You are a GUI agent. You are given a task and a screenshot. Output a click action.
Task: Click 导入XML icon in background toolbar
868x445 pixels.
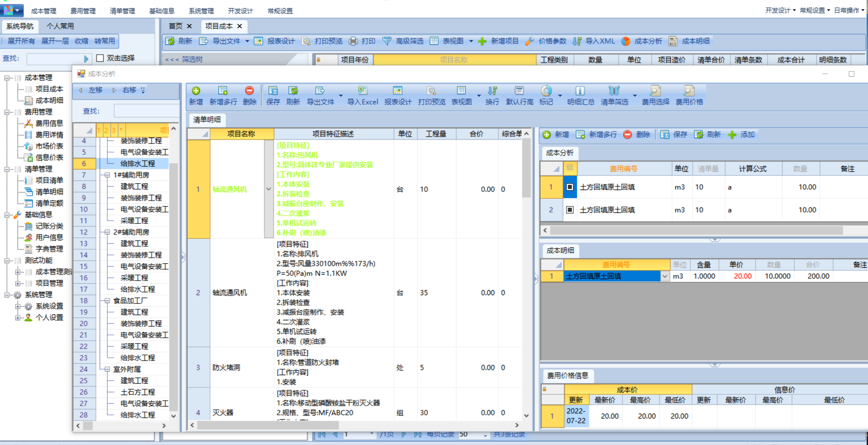point(577,41)
